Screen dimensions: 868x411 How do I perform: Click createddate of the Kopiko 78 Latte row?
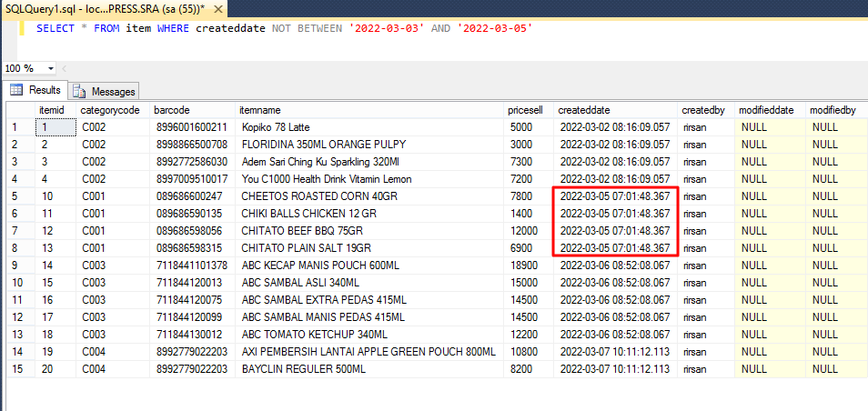point(616,127)
